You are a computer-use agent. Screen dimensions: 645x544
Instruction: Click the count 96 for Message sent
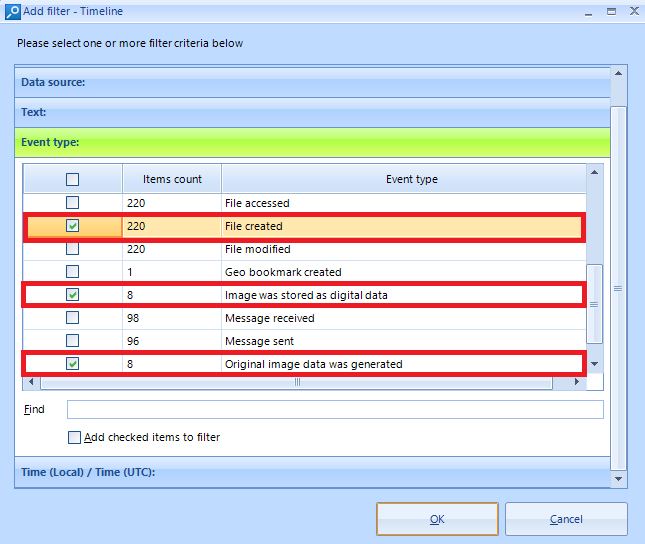pos(133,342)
